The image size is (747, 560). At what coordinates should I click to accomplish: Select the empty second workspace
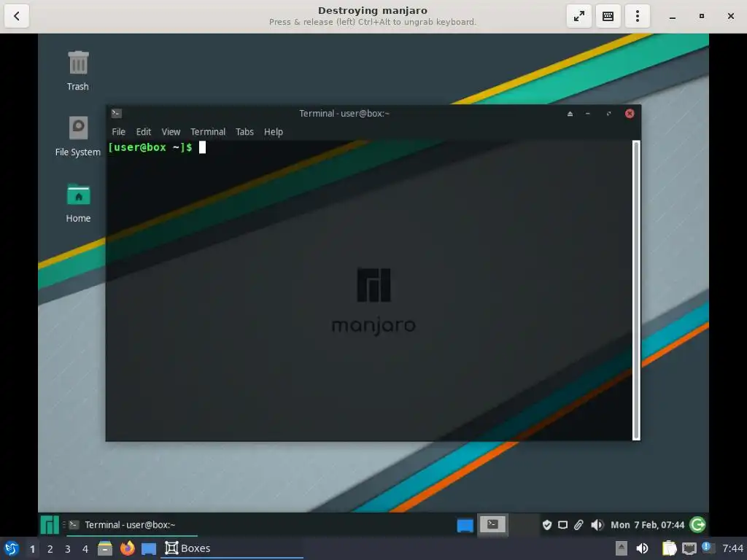pyautogui.click(x=523, y=525)
